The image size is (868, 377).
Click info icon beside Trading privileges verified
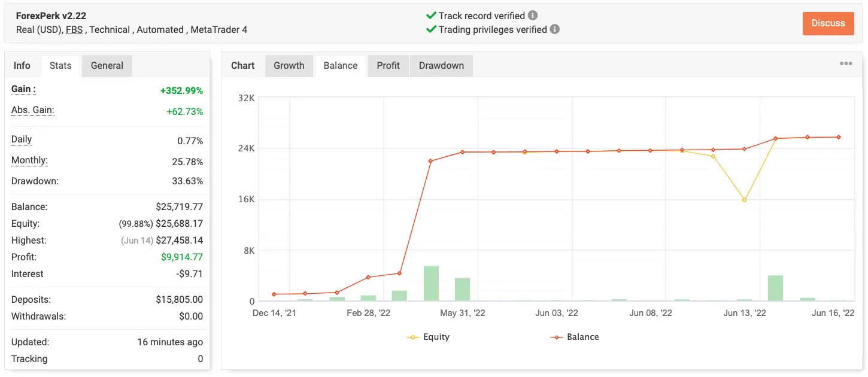(555, 29)
